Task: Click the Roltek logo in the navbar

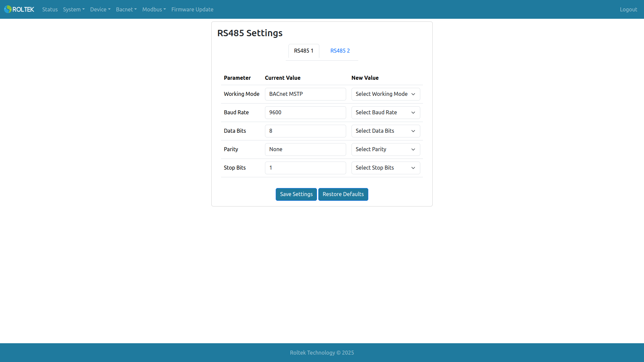Action: pos(19,9)
